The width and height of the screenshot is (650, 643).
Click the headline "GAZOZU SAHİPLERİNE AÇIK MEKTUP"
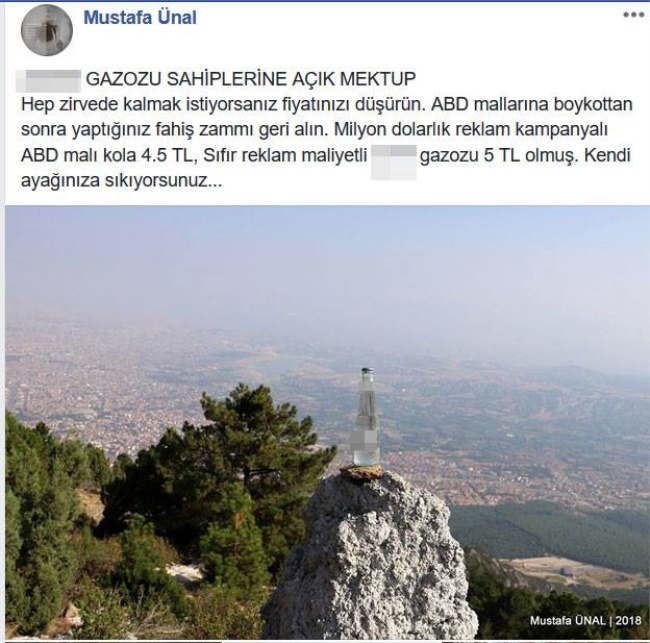[x=251, y=79]
